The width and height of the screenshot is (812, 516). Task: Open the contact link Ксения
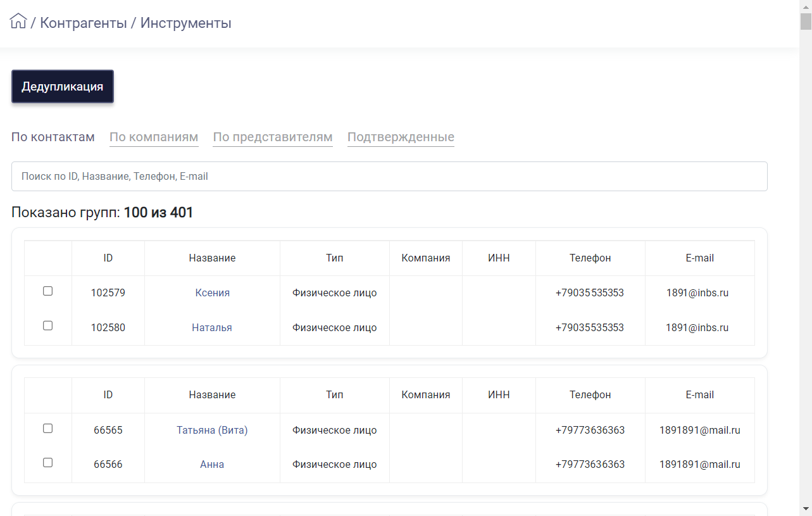pyautogui.click(x=212, y=293)
